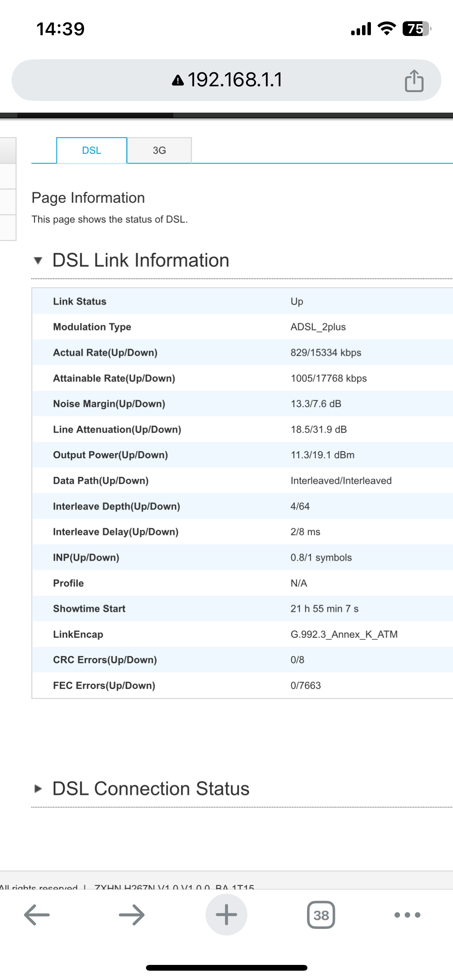
Task: Open the tab switcher showing 38
Action: click(321, 915)
